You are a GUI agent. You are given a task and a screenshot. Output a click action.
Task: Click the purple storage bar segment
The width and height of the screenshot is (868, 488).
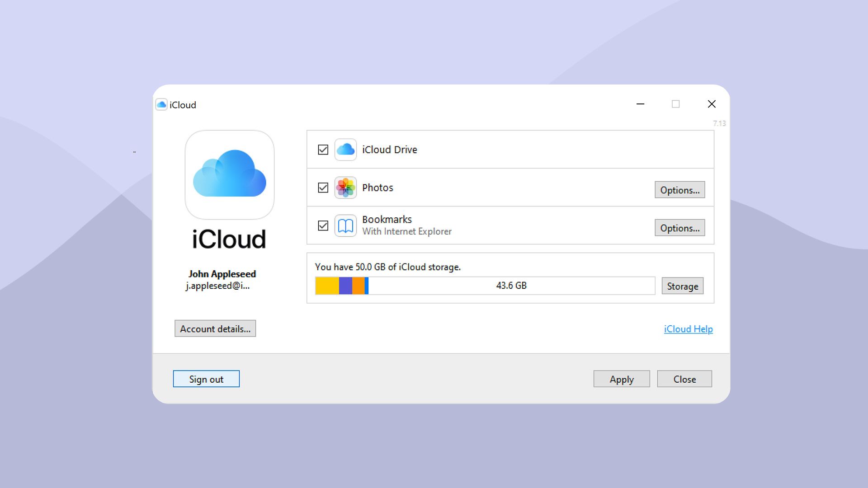[x=345, y=286]
